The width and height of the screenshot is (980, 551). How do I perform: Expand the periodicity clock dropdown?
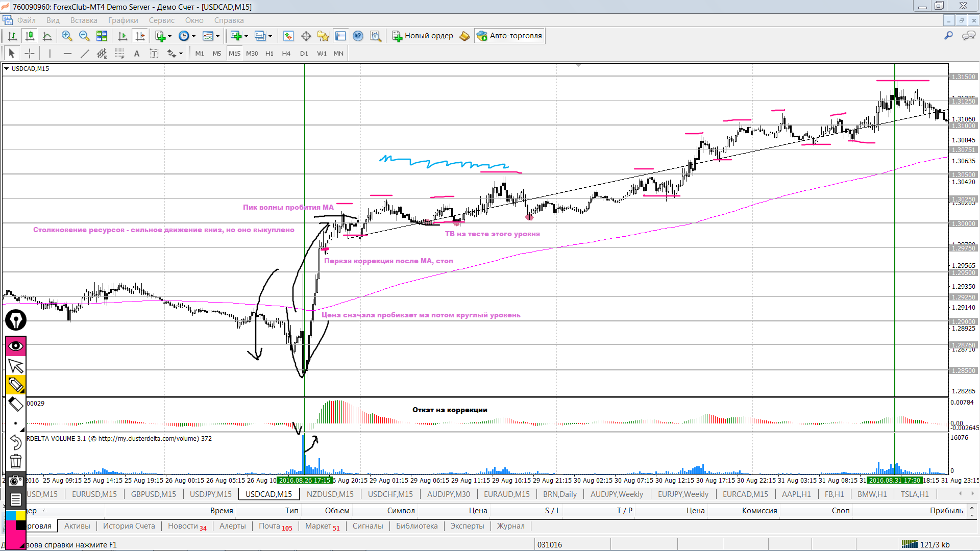(193, 36)
